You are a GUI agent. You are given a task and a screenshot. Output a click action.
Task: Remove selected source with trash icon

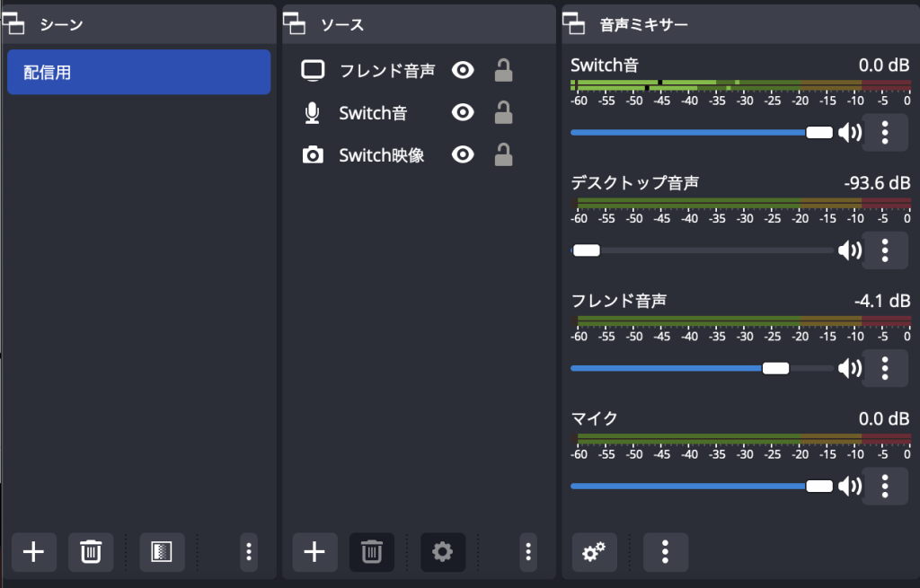click(371, 552)
